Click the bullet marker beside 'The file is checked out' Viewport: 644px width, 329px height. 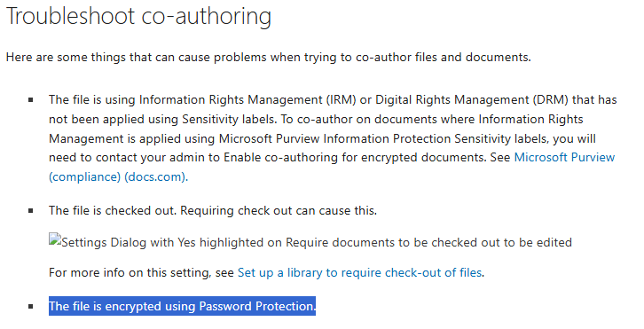point(31,211)
